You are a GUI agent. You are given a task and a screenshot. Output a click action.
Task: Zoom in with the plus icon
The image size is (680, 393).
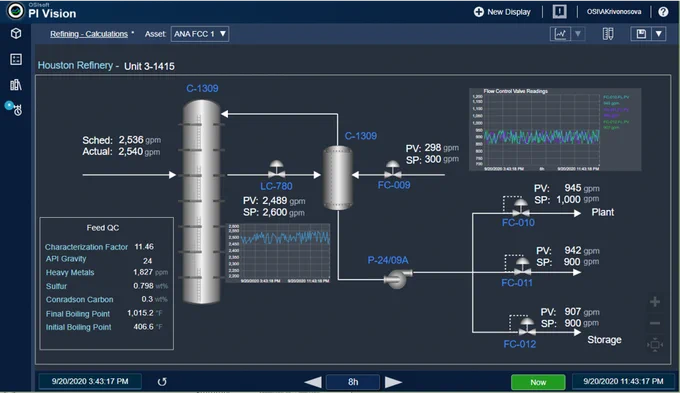tap(655, 301)
